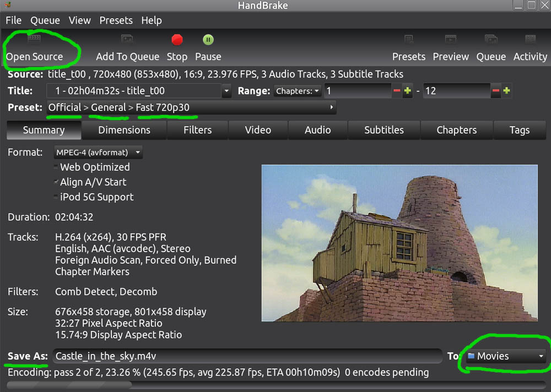Open the Presets menu in the menu bar

click(x=116, y=20)
